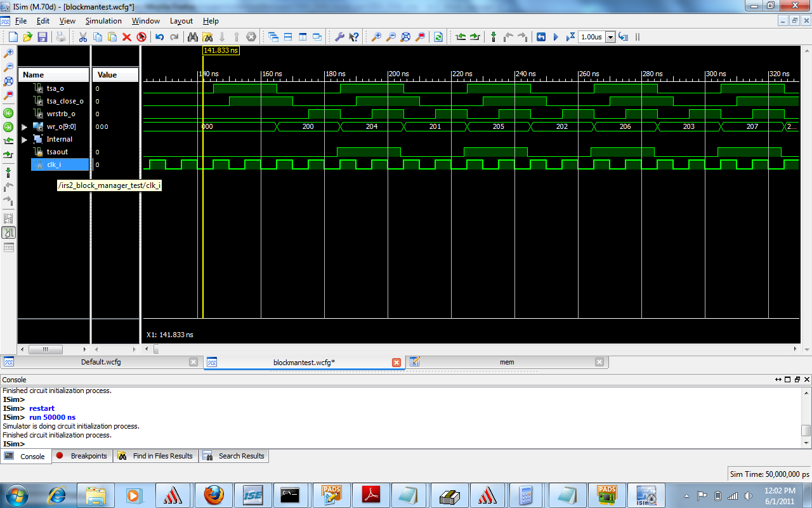Click the green Reload waveform icon
The image size is (812, 508).
[438, 37]
